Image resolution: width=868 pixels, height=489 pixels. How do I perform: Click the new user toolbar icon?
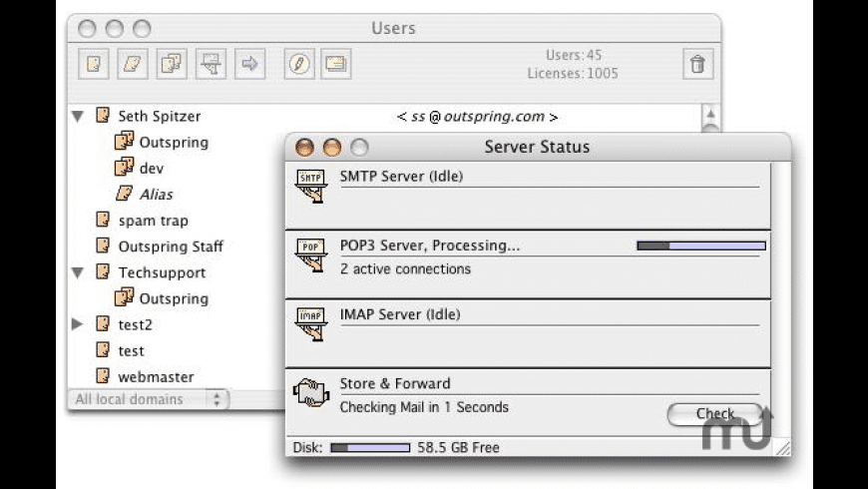94,64
